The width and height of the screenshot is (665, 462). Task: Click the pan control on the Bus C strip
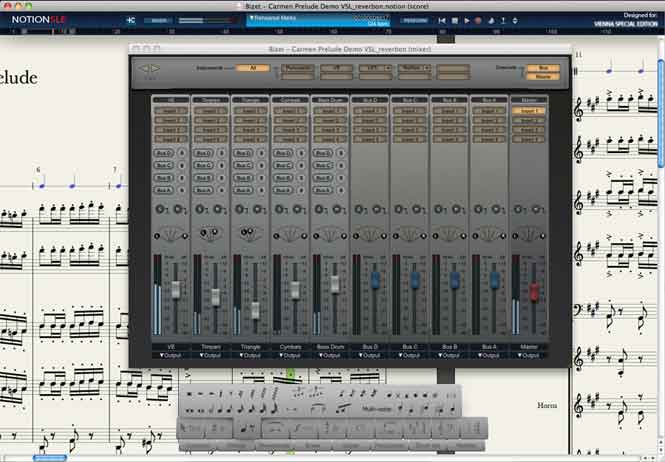tap(410, 235)
